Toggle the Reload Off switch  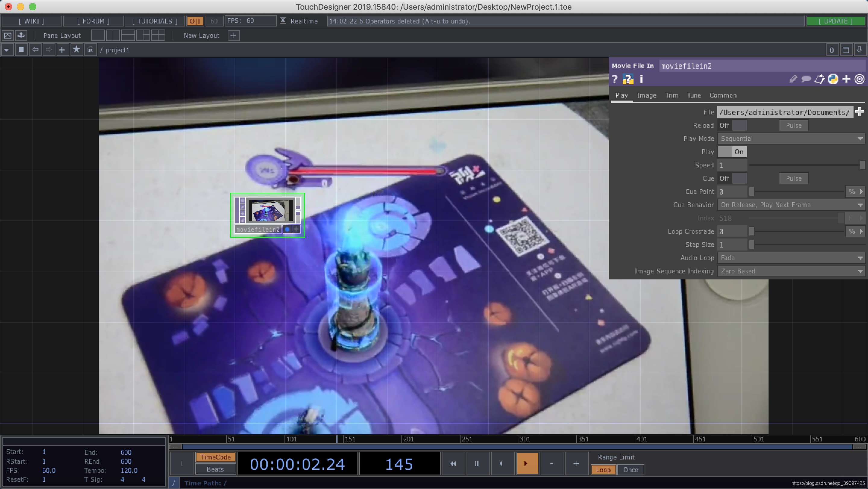pyautogui.click(x=732, y=125)
